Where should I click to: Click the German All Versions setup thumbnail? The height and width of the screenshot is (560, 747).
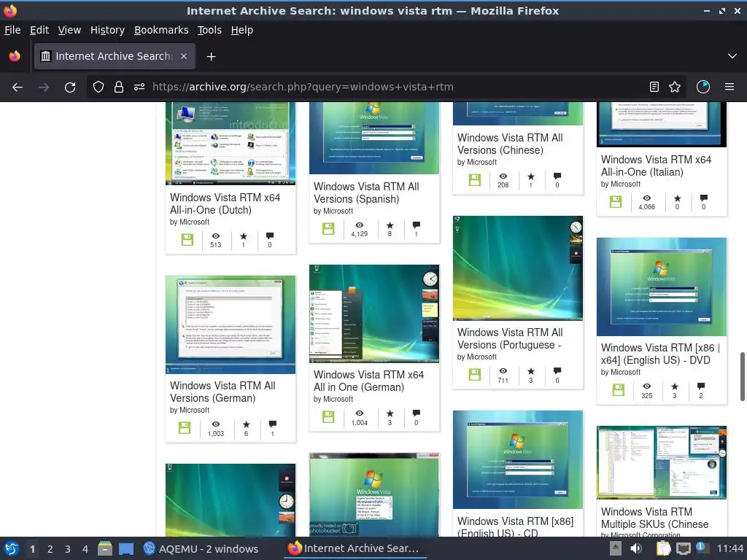coord(231,324)
